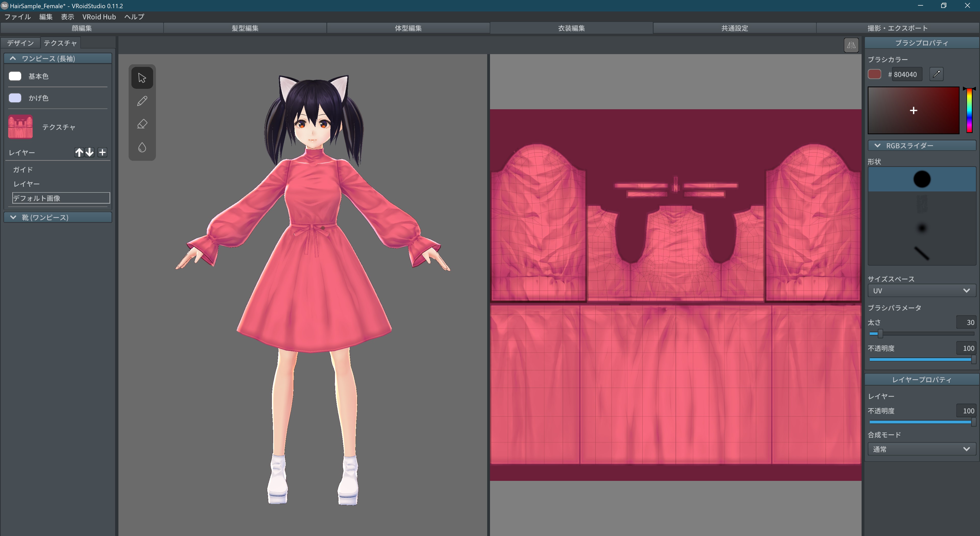Screen dimensions: 980x536
Task: Move layer down with down arrow
Action: click(x=89, y=153)
